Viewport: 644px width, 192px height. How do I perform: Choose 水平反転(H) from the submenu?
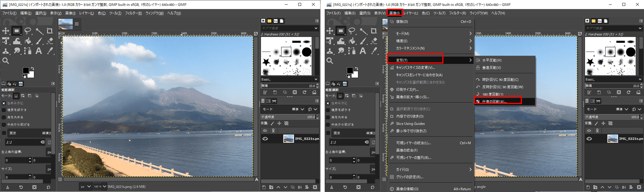(x=492, y=60)
